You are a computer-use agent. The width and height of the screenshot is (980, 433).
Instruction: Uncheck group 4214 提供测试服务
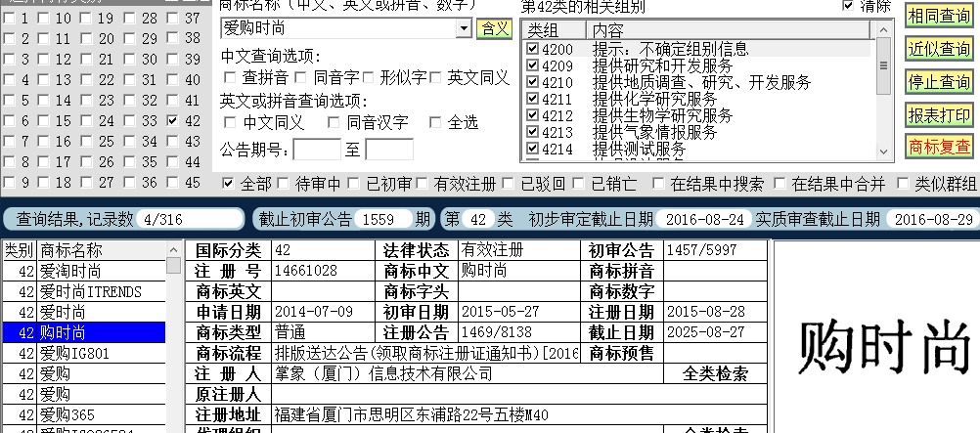[x=532, y=149]
